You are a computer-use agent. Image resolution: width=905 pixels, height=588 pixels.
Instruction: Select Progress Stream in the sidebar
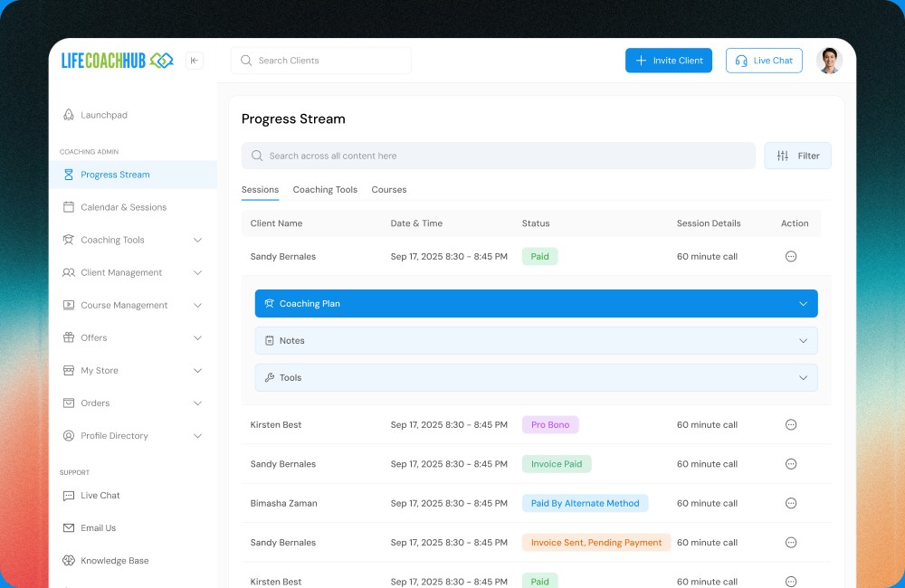[x=133, y=175]
